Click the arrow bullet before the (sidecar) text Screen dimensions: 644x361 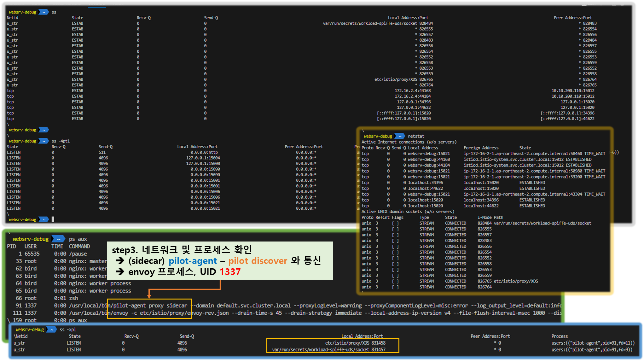[120, 261]
